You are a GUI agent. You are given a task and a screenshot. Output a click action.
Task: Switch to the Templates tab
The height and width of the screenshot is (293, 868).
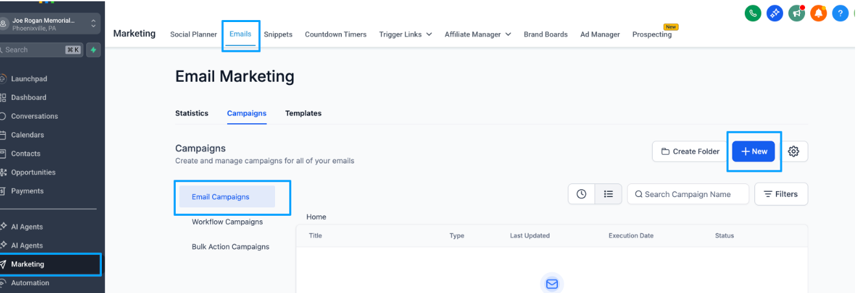tap(303, 113)
